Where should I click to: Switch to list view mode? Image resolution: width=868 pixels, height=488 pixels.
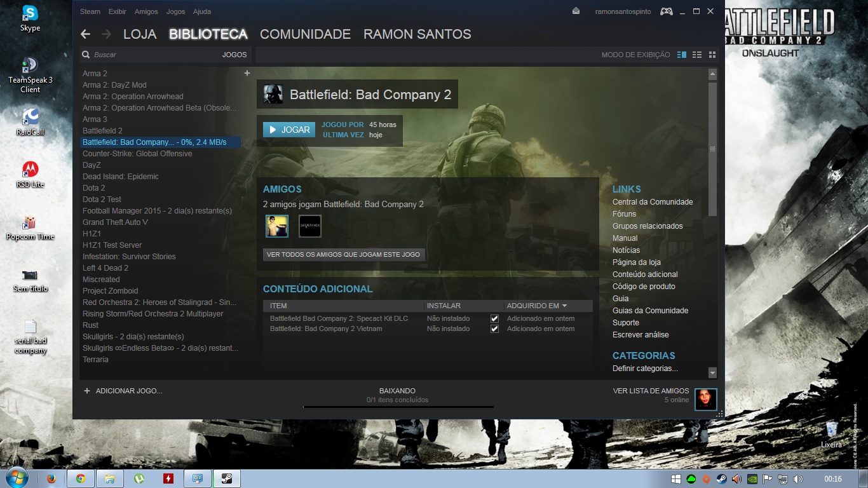[x=697, y=55]
